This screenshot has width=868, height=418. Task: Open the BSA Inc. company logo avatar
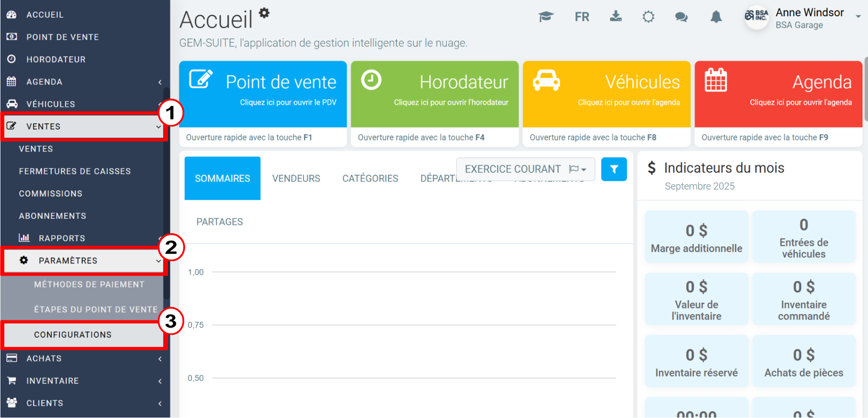tap(757, 17)
